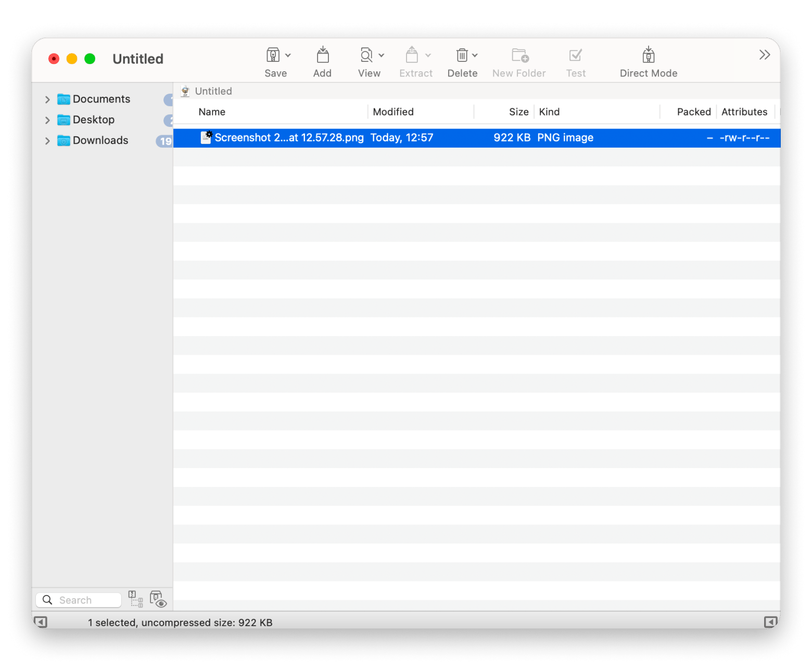Expand the Desktop folder in sidebar
Image resolution: width=812 pixels, height=671 pixels.
[47, 120]
